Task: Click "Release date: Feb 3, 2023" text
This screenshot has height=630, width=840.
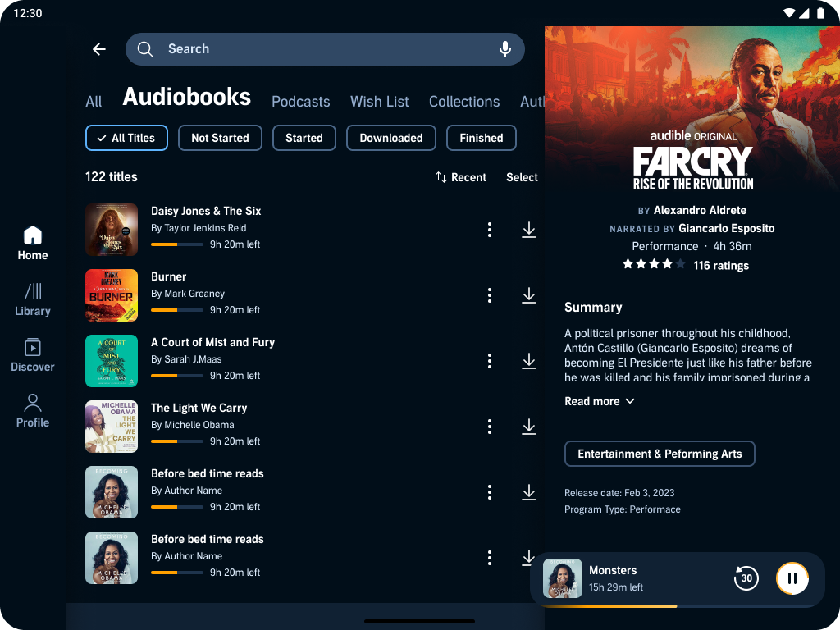Action: coord(619,493)
